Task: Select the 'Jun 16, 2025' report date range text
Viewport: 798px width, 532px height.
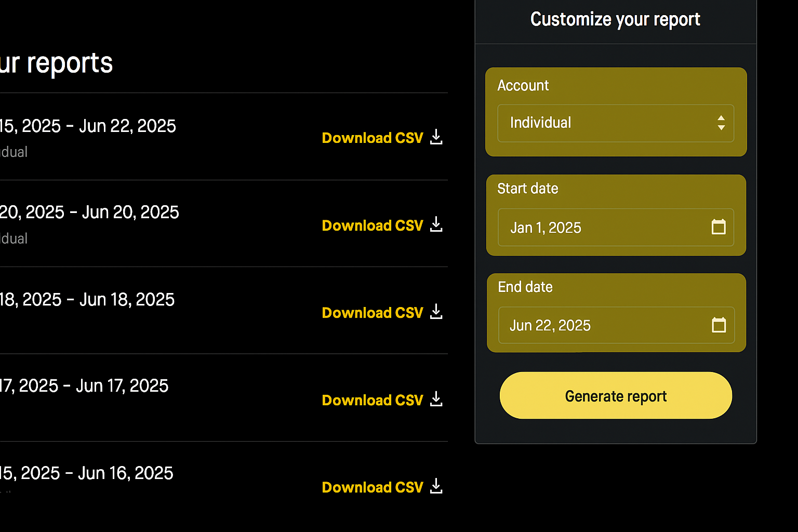Action: point(87,473)
